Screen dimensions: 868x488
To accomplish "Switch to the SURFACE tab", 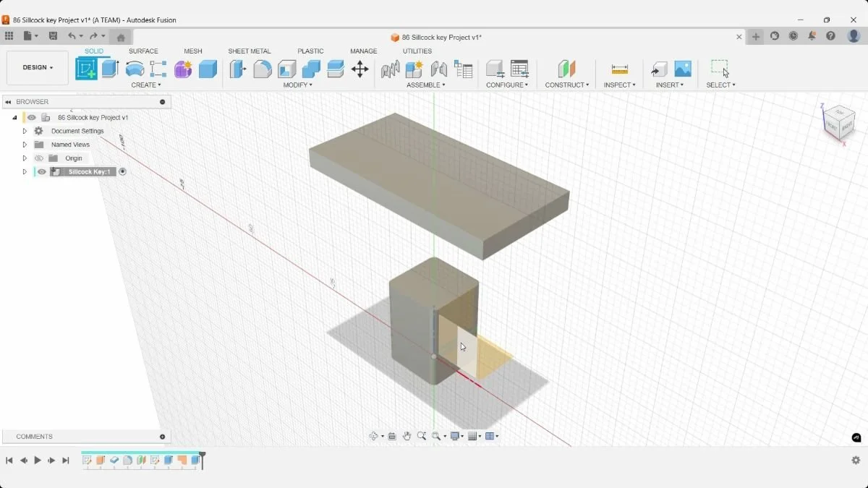I will click(x=143, y=51).
